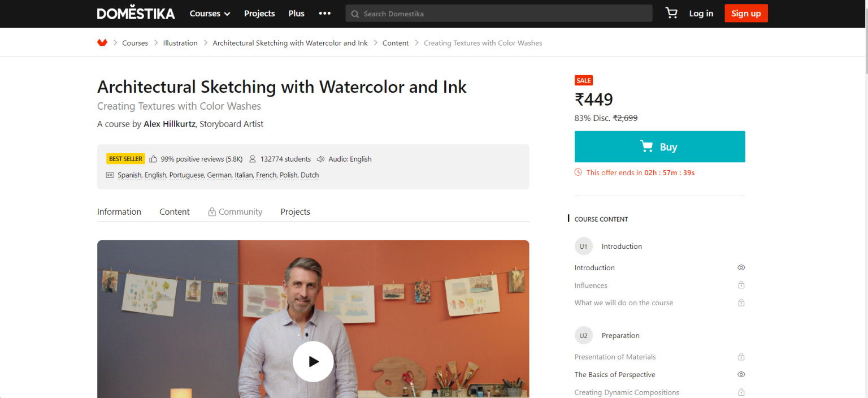The width and height of the screenshot is (868, 398).
Task: Open the Courses dropdown menu
Action: click(209, 13)
